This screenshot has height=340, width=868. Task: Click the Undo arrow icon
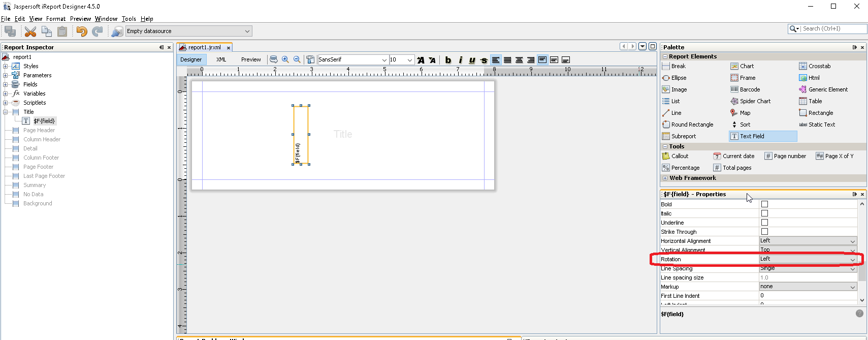82,32
